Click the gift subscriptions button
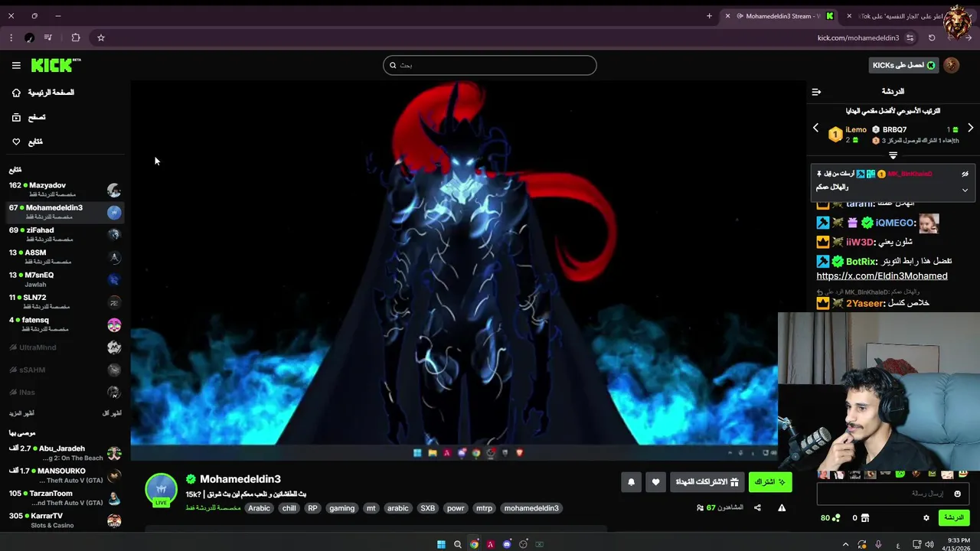The height and width of the screenshot is (551, 980). pos(707,482)
